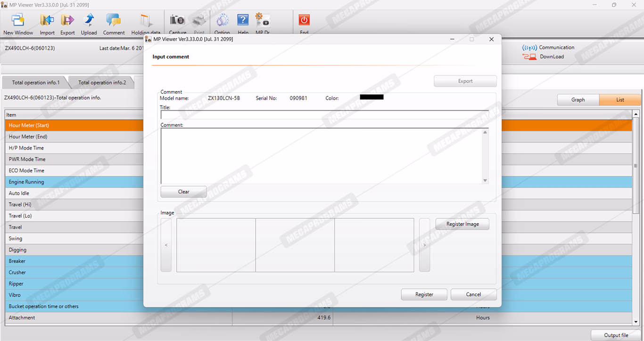This screenshot has width=644, height=341.
Task: Open the Option gear icon
Action: 222,21
